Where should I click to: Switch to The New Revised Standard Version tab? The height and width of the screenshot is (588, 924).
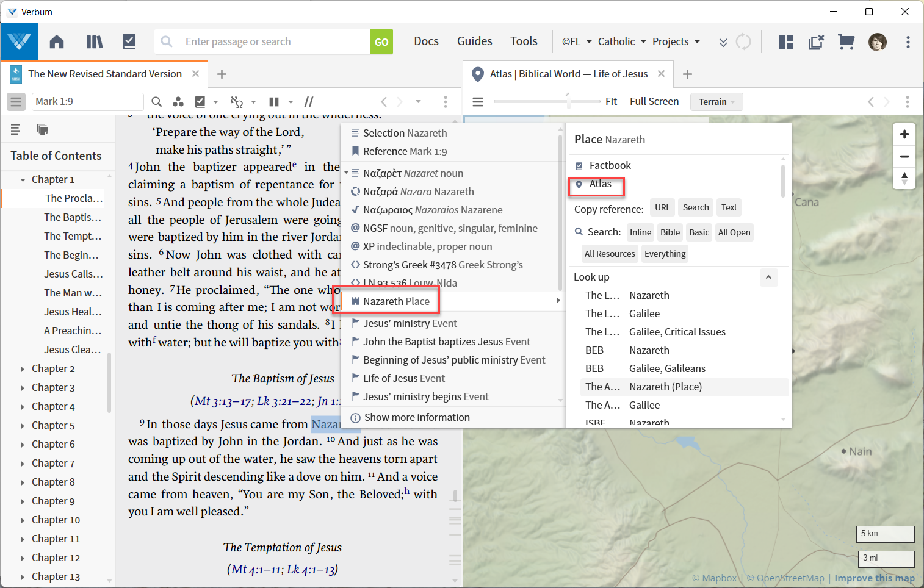[104, 74]
